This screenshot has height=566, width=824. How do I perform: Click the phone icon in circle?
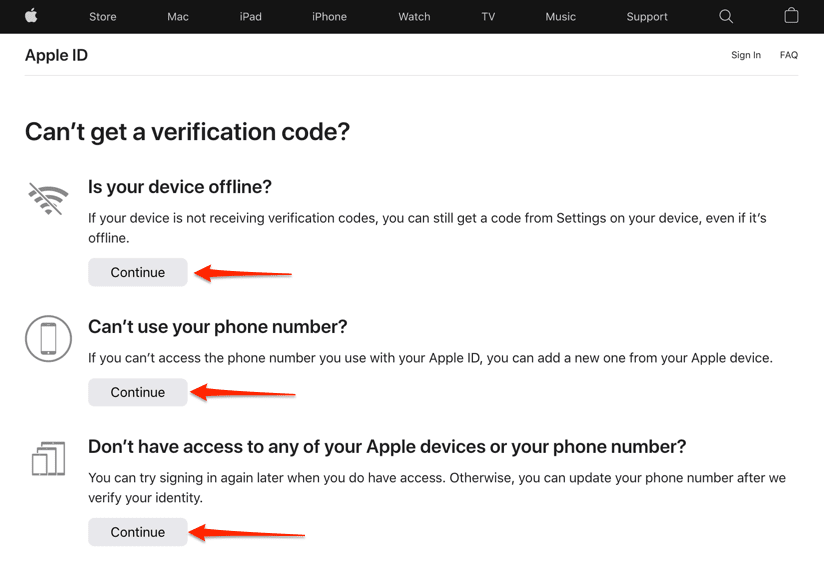pos(48,339)
